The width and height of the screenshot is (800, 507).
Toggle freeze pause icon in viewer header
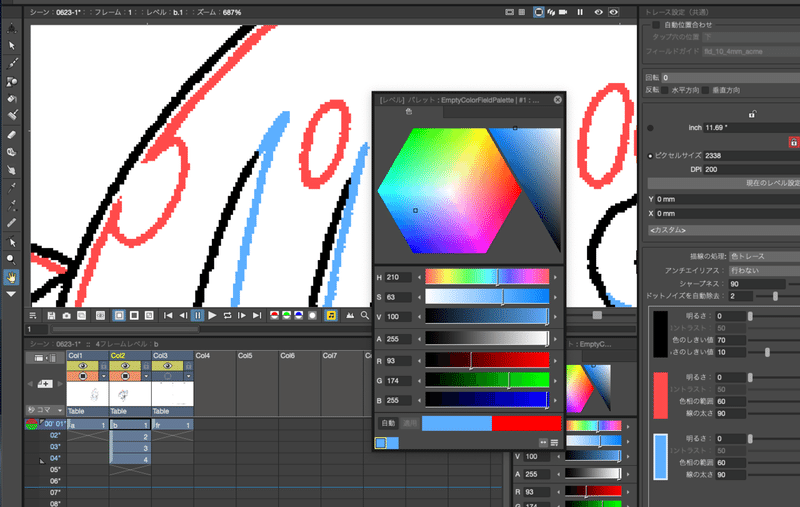click(580, 12)
